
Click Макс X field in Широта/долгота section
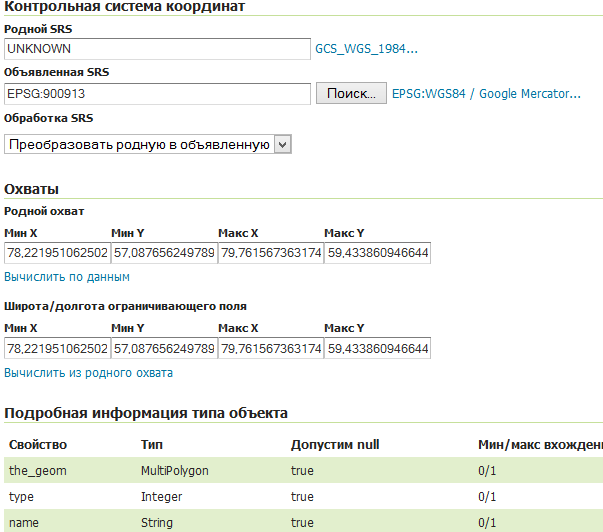tap(271, 349)
